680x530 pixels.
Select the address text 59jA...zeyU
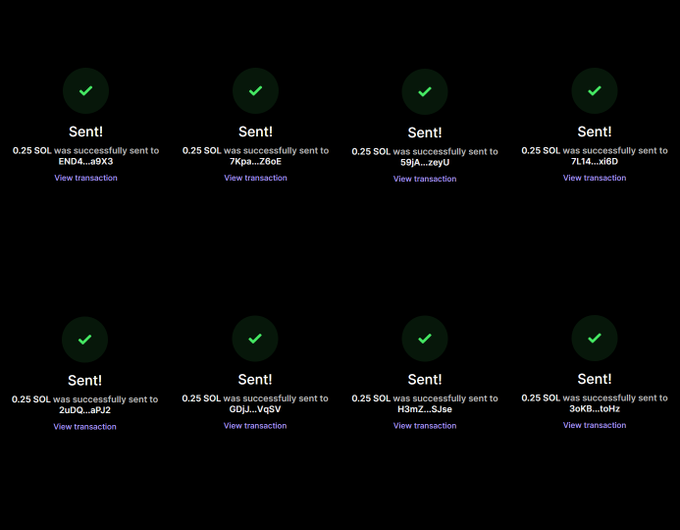point(425,163)
